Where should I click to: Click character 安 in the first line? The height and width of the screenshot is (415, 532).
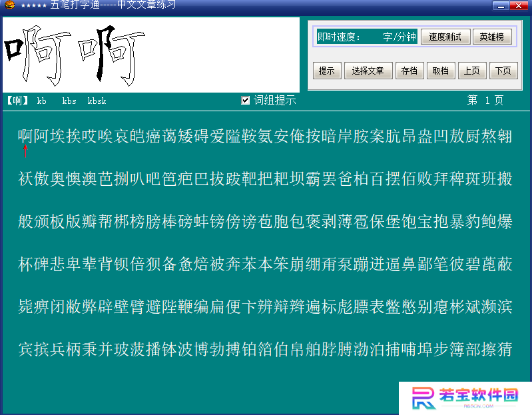281,136
